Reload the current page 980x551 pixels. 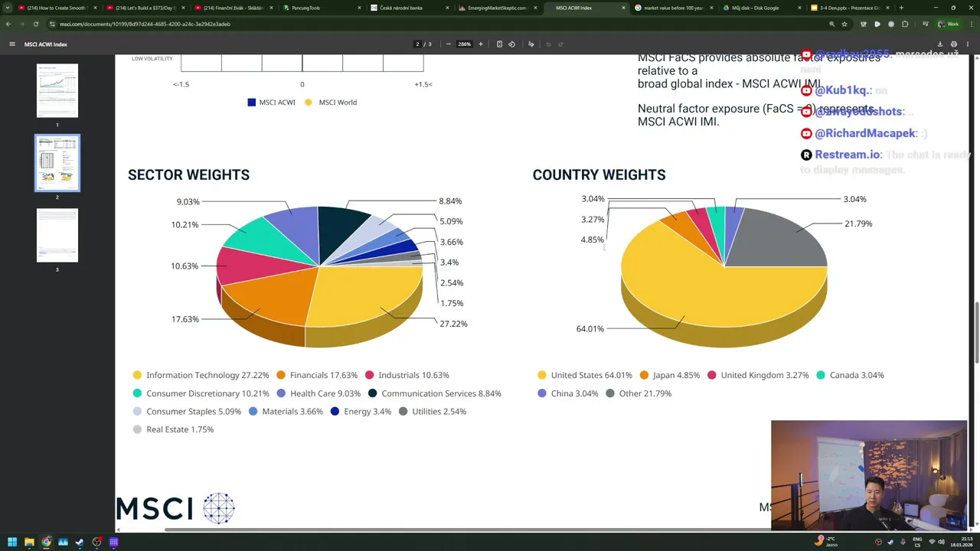pyautogui.click(x=35, y=24)
